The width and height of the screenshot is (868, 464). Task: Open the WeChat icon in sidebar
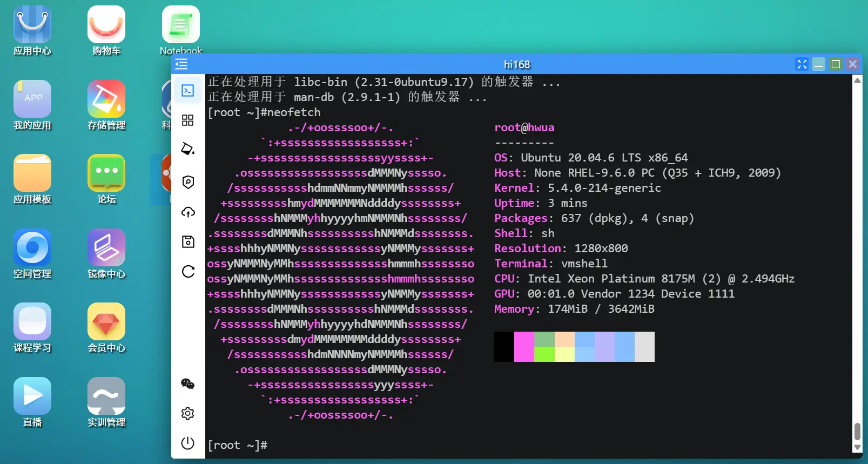pos(188,384)
